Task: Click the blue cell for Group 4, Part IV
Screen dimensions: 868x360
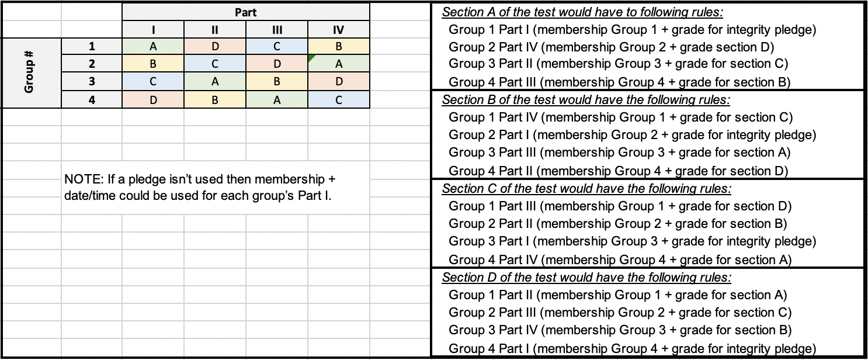Action: [339, 100]
